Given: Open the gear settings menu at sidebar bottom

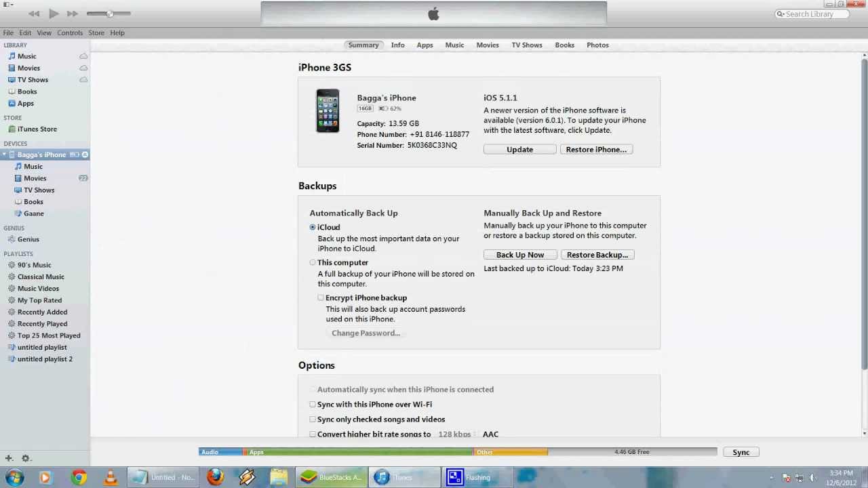Looking at the screenshot, I should pos(26,459).
